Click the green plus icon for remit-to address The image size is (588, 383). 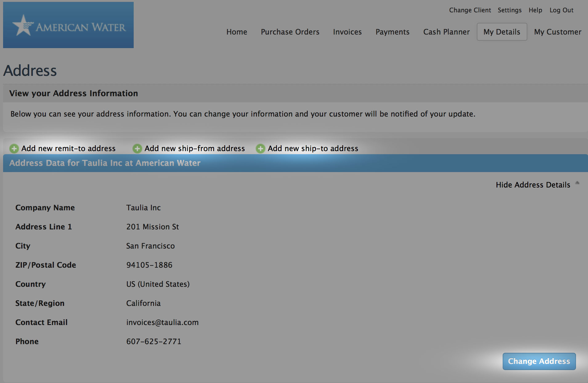pos(14,149)
